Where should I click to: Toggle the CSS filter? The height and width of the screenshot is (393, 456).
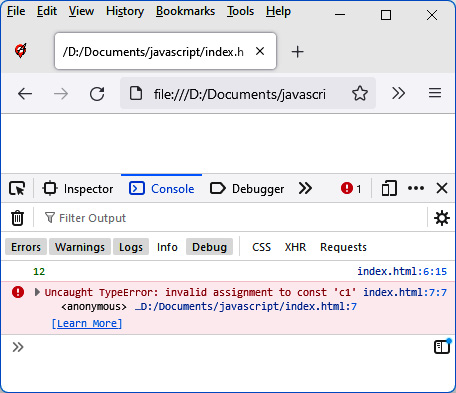(261, 247)
